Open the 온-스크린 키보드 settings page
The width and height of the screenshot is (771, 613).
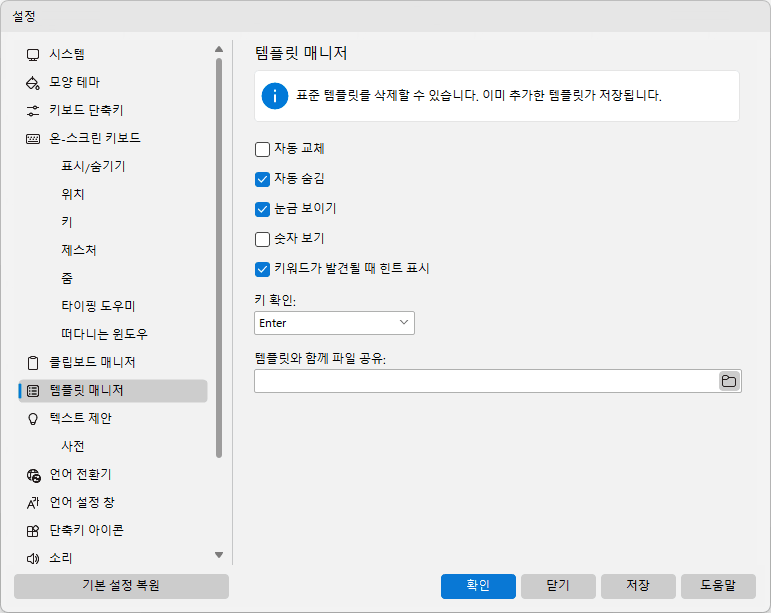point(113,139)
